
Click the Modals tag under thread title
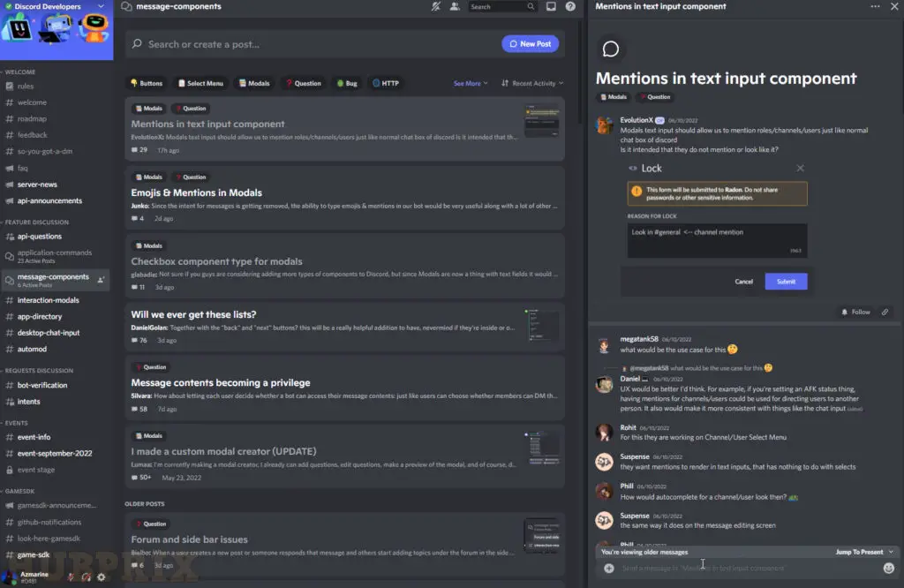tap(614, 97)
